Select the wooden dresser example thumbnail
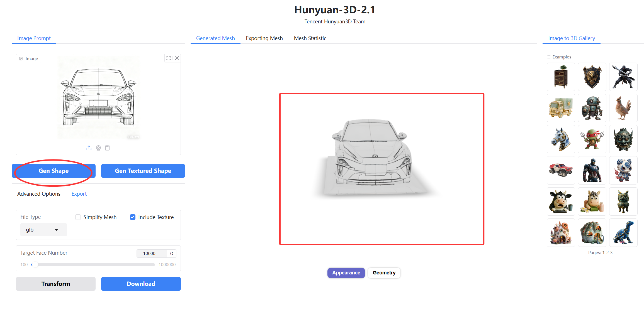644x322 pixels. [561, 77]
